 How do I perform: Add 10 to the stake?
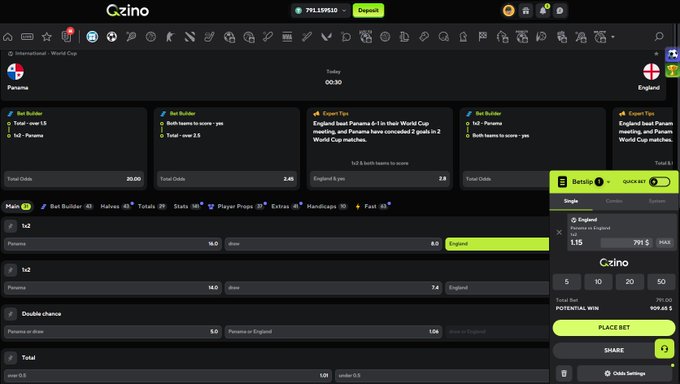598,282
